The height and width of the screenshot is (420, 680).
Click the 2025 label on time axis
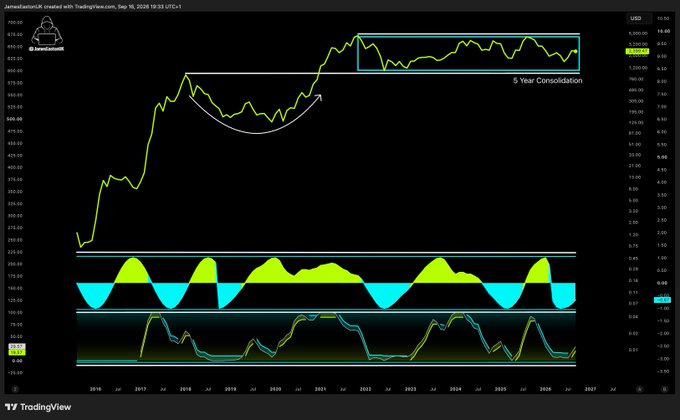pyautogui.click(x=500, y=389)
